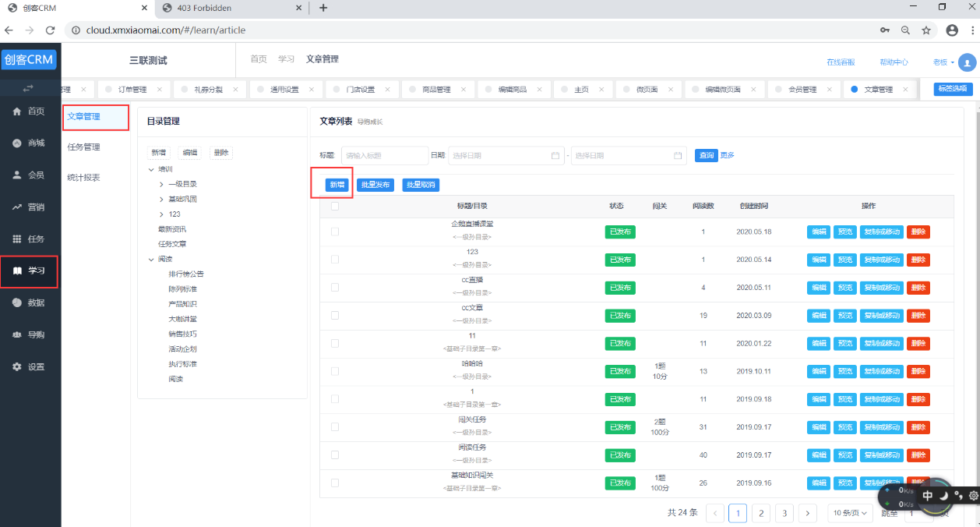Viewport: 980px width, 527px height.
Task: Switch to the 任务管理 menu item
Action: (83, 147)
